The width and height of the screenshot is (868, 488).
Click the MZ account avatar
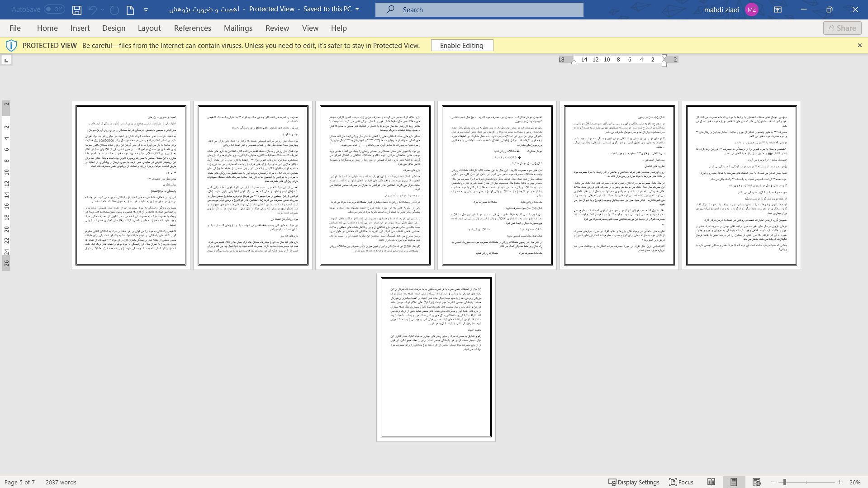pos(752,9)
